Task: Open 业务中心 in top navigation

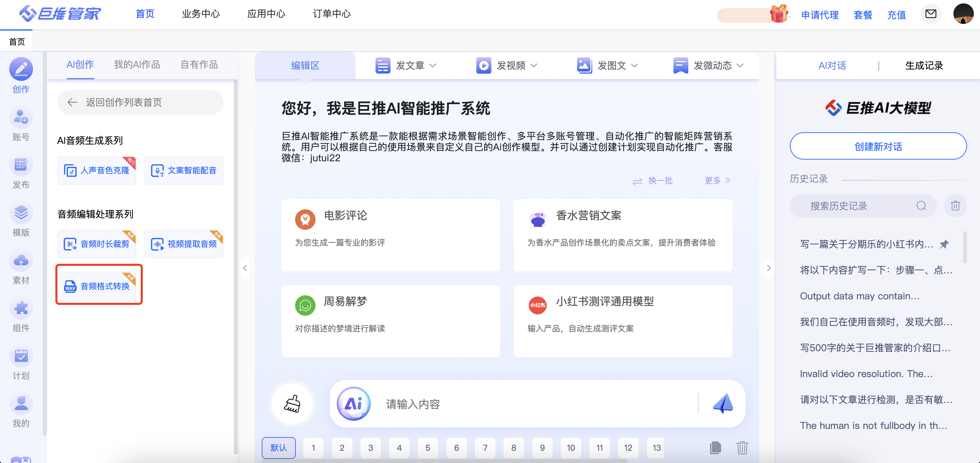Action: click(x=201, y=14)
